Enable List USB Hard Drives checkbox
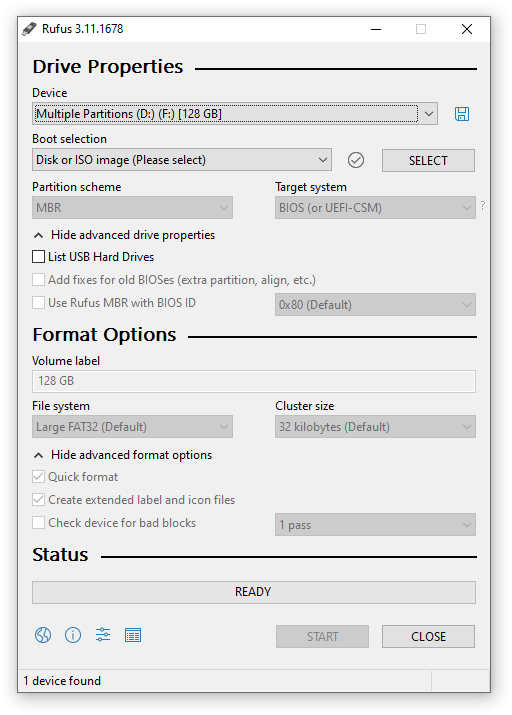 point(39,257)
